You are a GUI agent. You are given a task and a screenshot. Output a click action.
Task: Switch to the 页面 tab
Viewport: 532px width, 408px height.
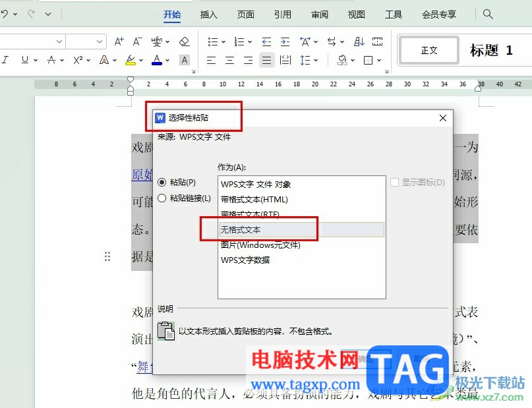point(246,15)
